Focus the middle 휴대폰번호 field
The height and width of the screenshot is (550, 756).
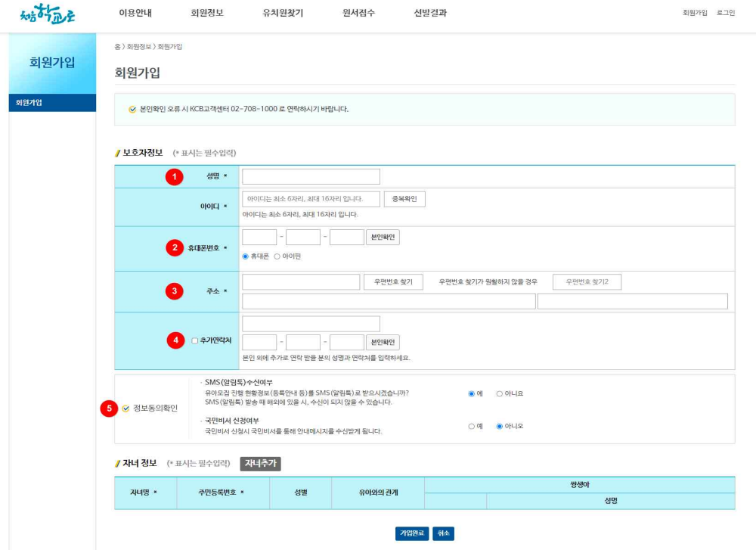pos(303,238)
